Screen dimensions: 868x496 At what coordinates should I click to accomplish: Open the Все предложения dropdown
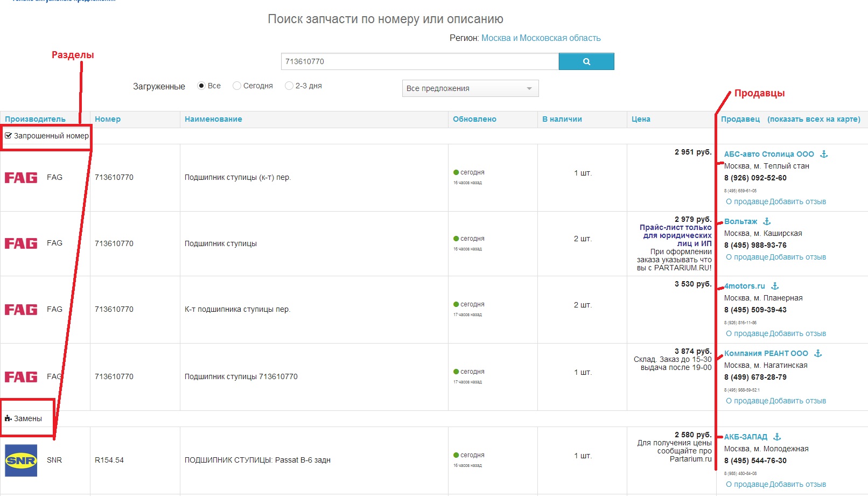(470, 88)
